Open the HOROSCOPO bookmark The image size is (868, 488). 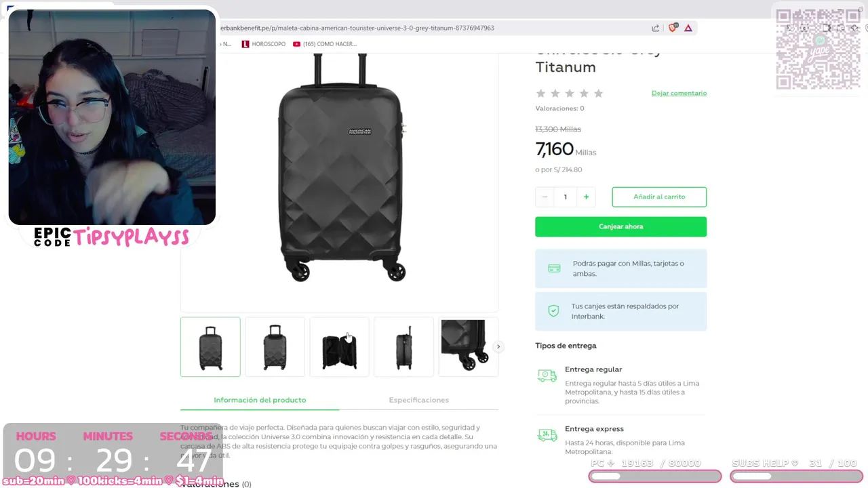pos(264,44)
